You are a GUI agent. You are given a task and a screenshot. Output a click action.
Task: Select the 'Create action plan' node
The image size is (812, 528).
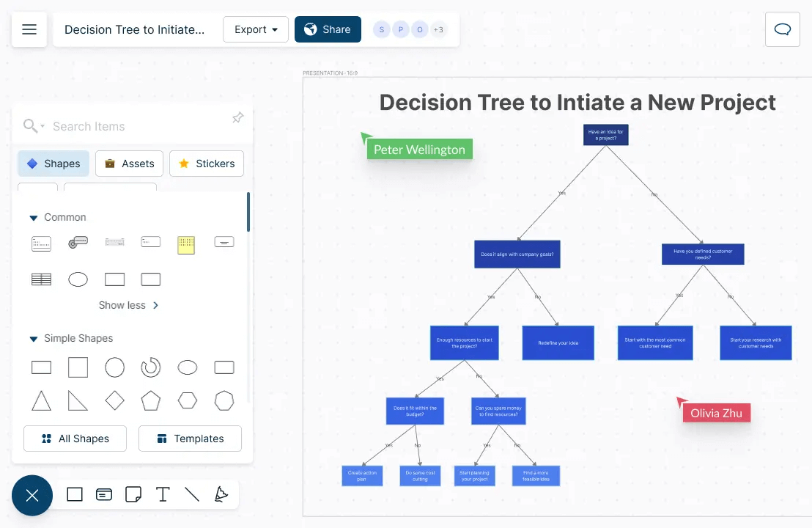coord(362,476)
